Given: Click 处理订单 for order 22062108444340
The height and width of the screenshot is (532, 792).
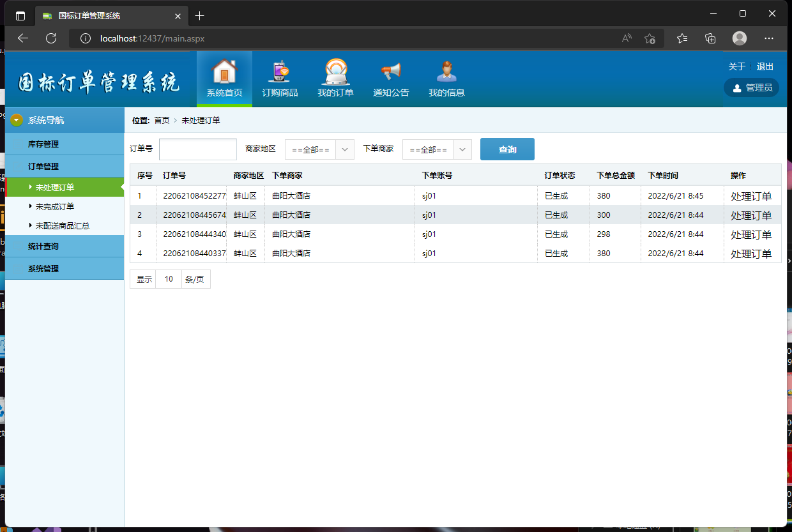Looking at the screenshot, I should (751, 235).
